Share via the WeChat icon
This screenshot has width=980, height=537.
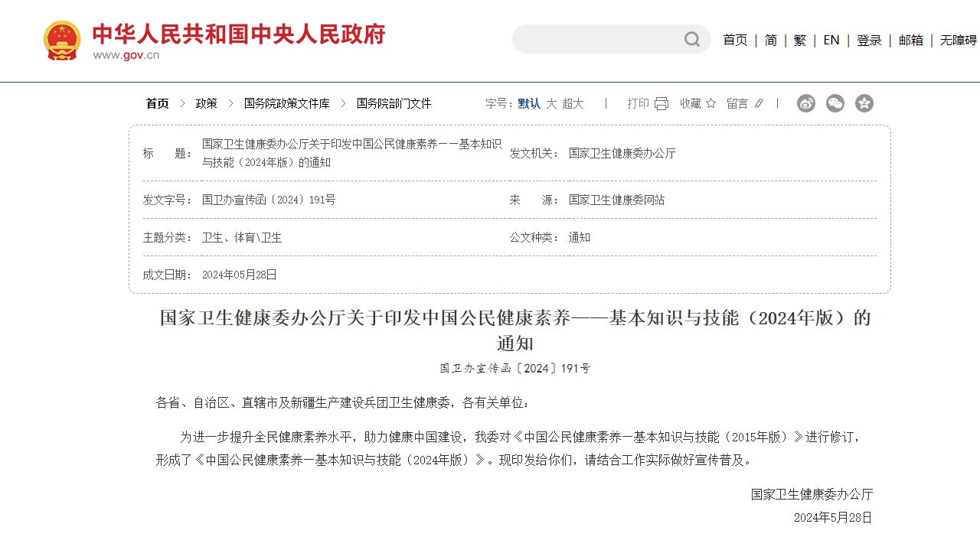[835, 103]
